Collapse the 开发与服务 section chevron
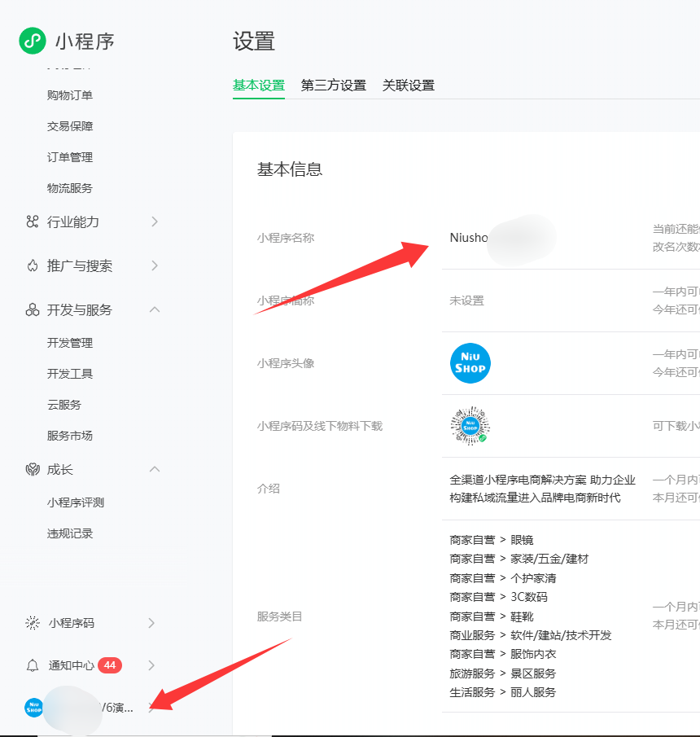Image resolution: width=700 pixels, height=737 pixels. pyautogui.click(x=155, y=309)
